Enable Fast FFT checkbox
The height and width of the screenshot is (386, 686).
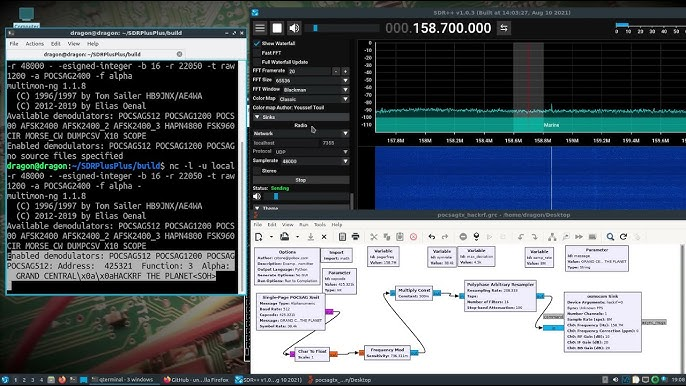257,53
